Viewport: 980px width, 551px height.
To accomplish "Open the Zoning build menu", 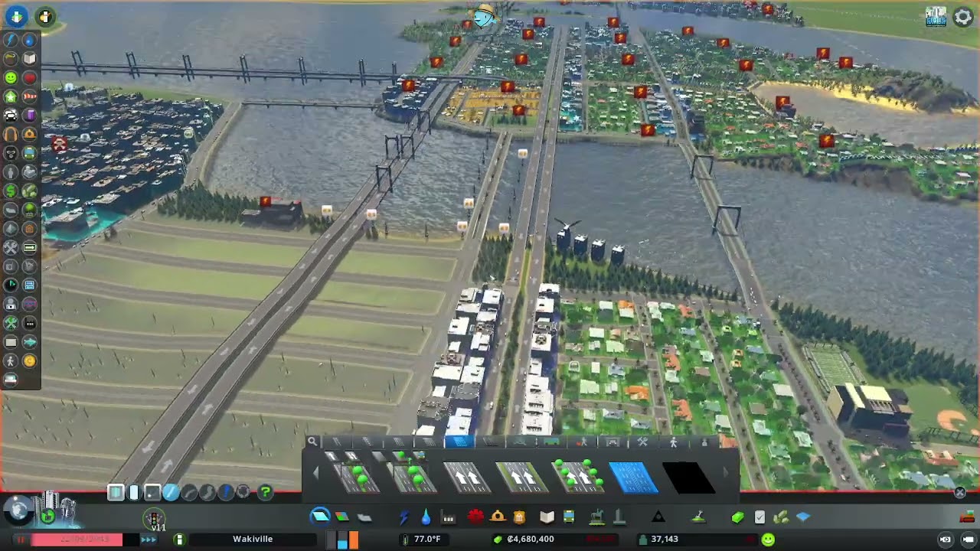I will pos(342,517).
